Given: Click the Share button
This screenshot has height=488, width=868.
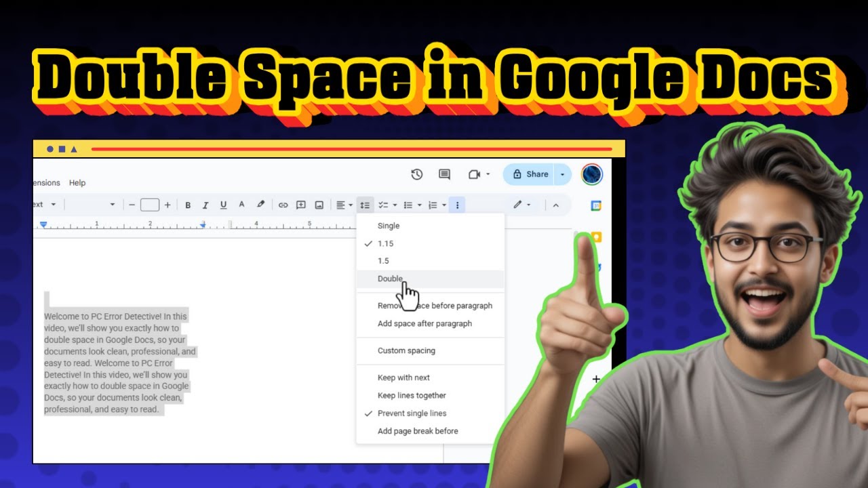Looking at the screenshot, I should (529, 174).
